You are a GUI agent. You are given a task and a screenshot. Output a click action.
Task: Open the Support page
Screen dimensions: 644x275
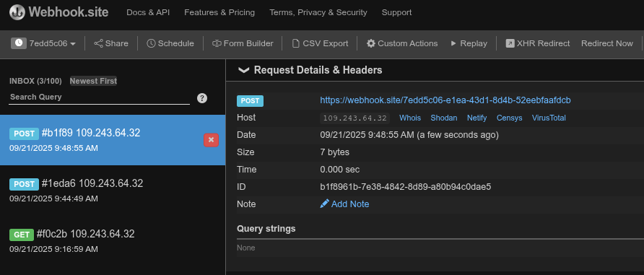coord(396,12)
